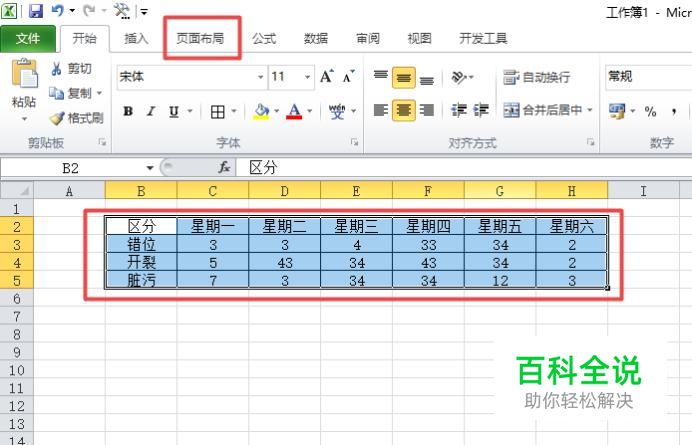Click the percent style icon

click(x=650, y=111)
